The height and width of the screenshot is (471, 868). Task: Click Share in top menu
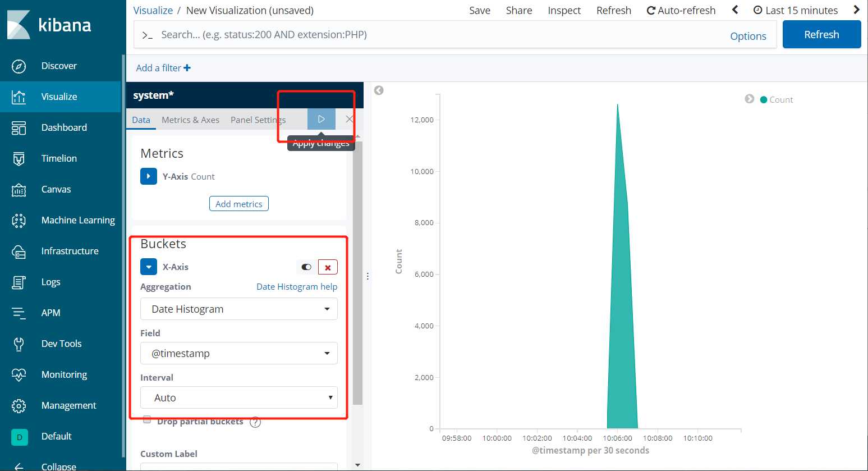click(519, 10)
